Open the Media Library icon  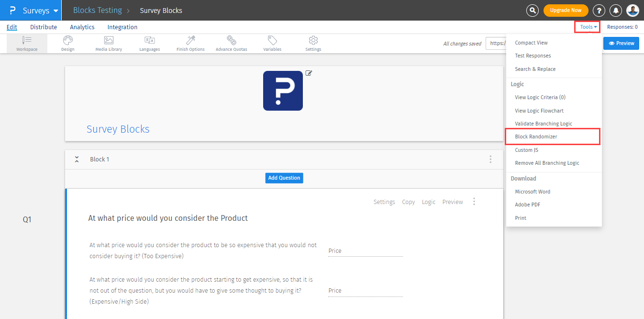tap(109, 41)
